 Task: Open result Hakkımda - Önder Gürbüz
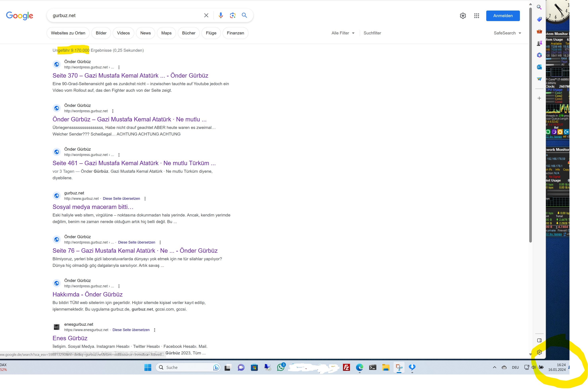pos(88,294)
